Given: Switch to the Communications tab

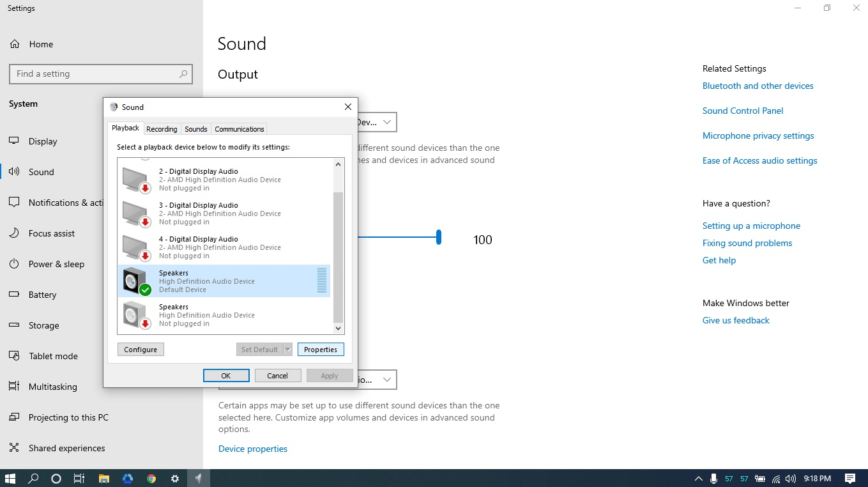Looking at the screenshot, I should (x=239, y=128).
